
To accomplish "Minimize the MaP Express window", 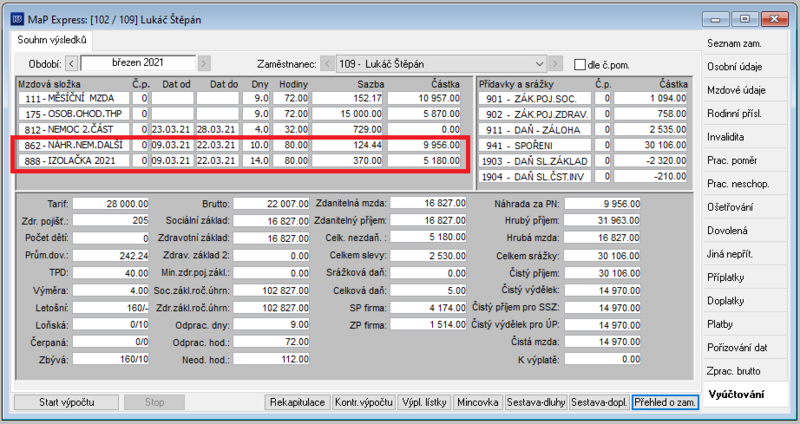I will (x=715, y=19).
